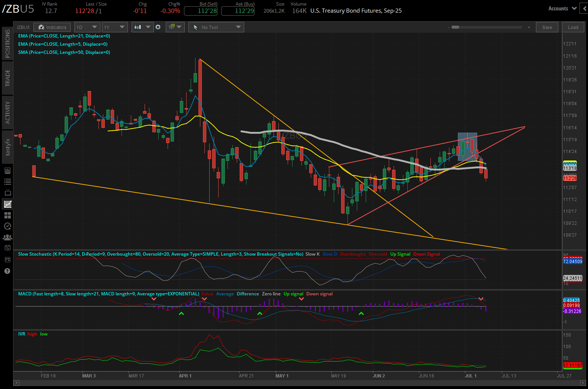The height and width of the screenshot is (389, 588).
Task: Click the Bid (Sell) 112'28 price box
Action: pyautogui.click(x=201, y=11)
